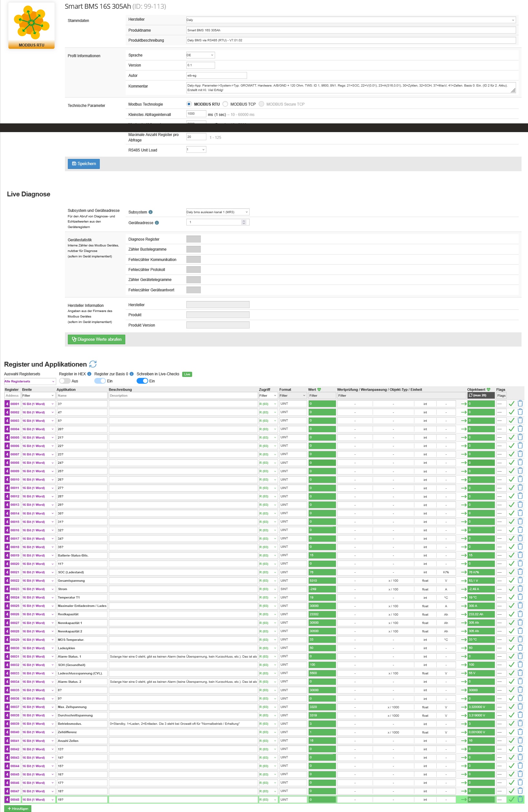Click info icon beside Register in HEX

(89, 374)
